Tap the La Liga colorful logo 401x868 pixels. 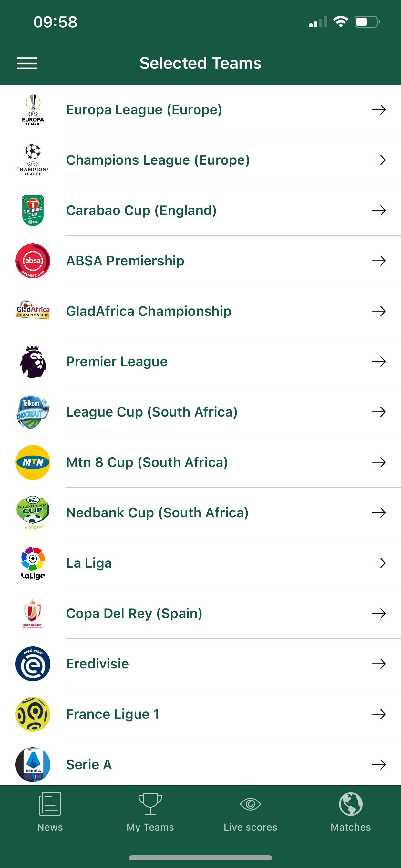tap(33, 563)
